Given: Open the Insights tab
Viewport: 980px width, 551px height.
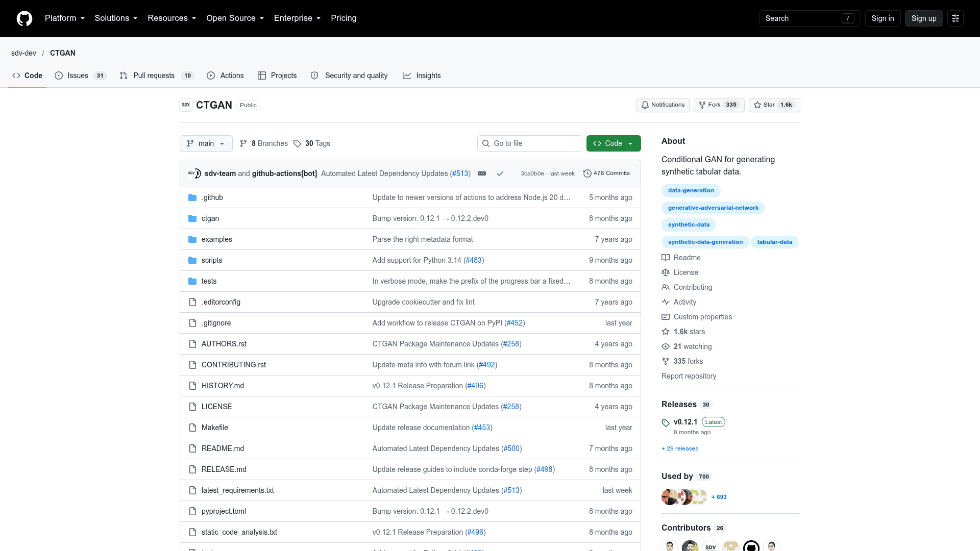Looking at the screenshot, I should click(422, 76).
